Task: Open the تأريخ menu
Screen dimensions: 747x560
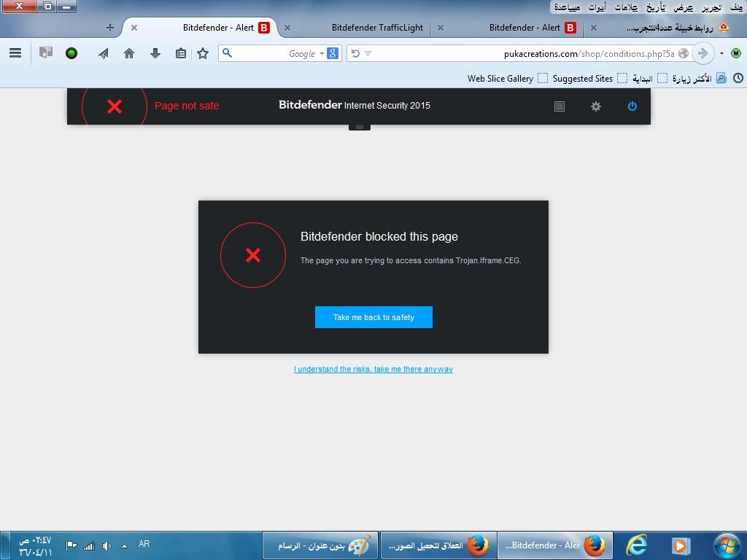Action: 656,7
